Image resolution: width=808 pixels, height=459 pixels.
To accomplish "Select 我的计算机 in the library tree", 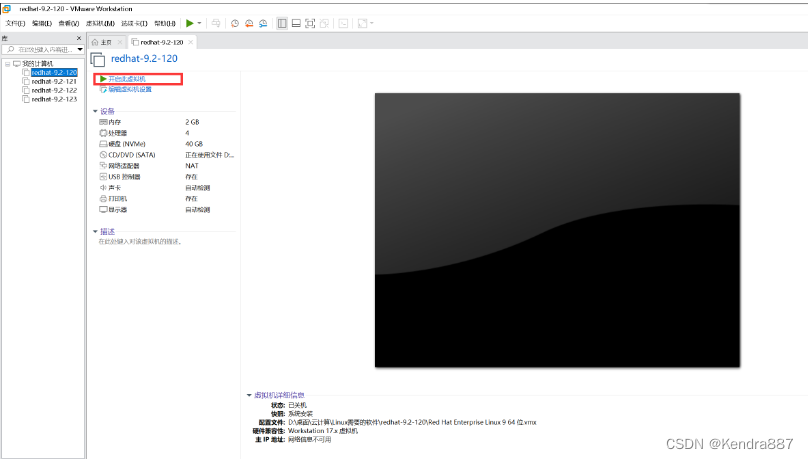I will (37, 64).
